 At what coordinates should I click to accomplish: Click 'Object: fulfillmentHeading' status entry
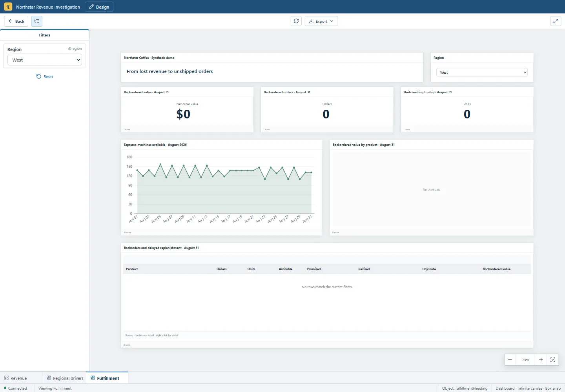pos(465,388)
